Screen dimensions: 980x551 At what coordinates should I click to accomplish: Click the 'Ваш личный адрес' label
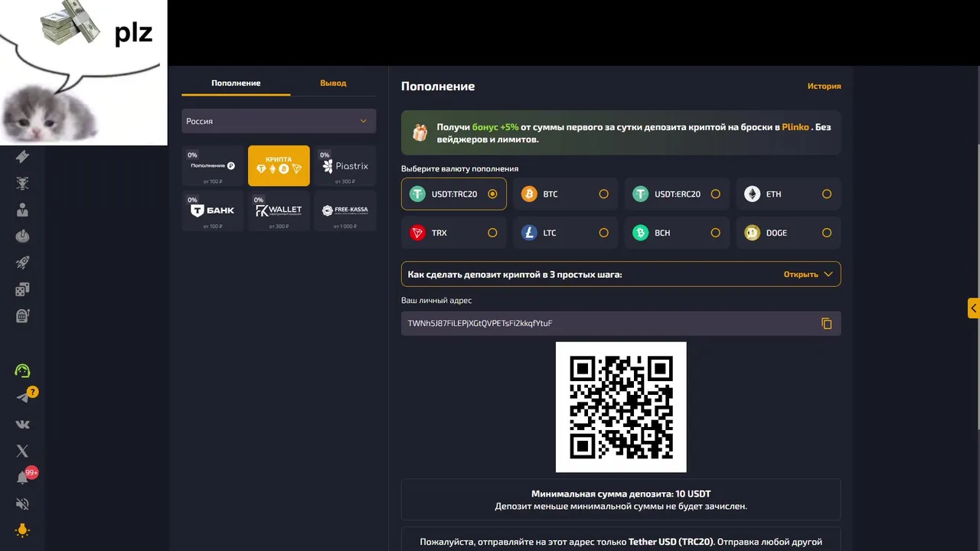(x=436, y=300)
